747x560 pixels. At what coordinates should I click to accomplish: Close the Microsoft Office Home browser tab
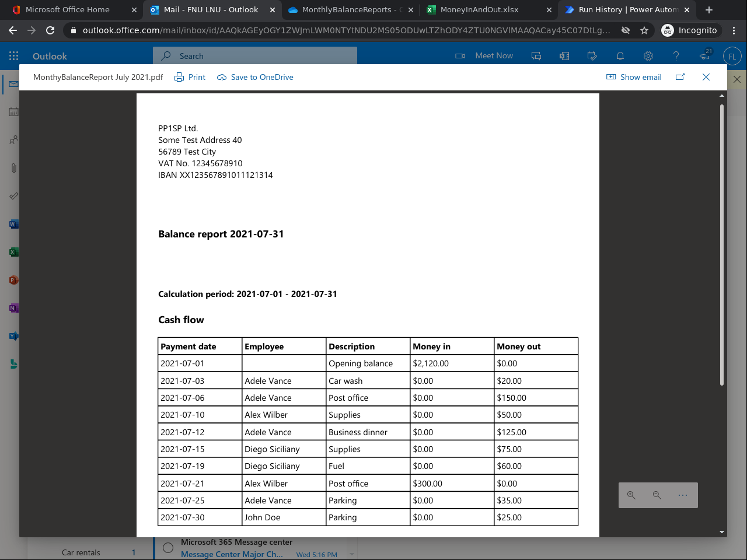pos(134,10)
